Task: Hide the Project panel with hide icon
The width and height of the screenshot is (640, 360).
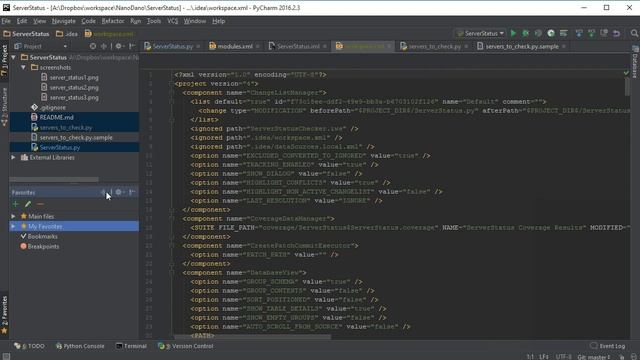Action: pos(132,47)
